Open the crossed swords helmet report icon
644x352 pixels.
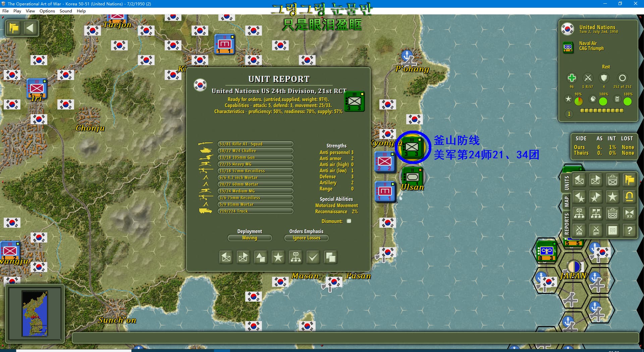pos(579,230)
